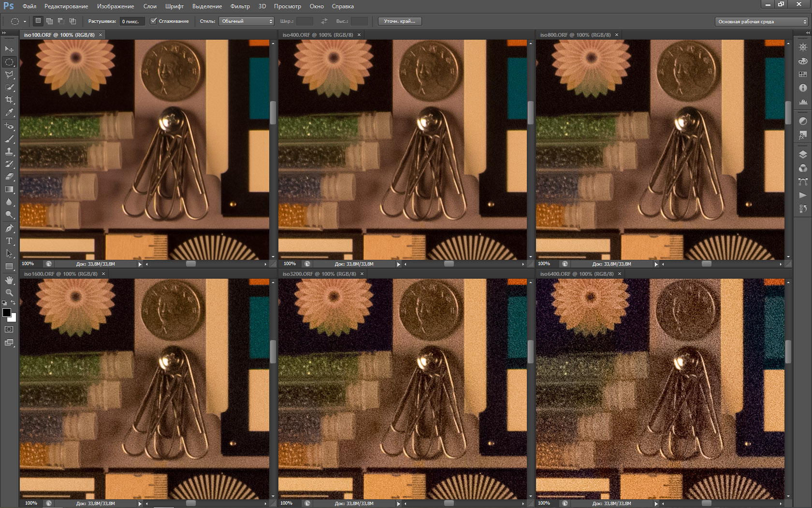
Task: Choose Intersect with selection mode
Action: 72,21
